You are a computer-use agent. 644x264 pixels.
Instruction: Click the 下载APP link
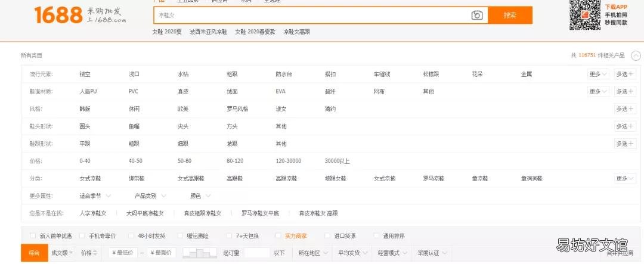pos(615,7)
